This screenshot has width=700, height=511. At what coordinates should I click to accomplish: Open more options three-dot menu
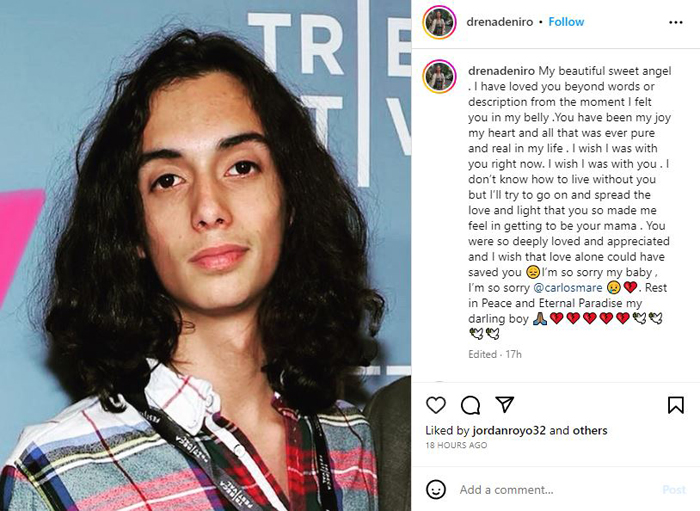click(675, 22)
